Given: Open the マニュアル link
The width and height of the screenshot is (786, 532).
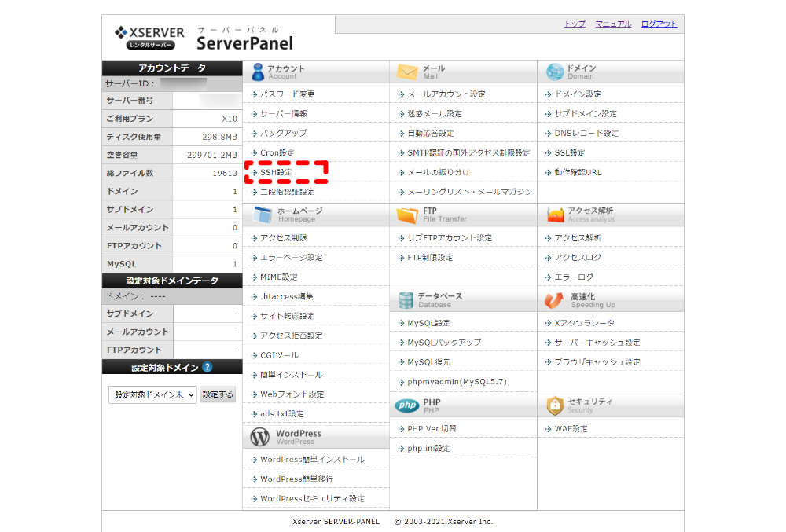Looking at the screenshot, I should coord(613,24).
